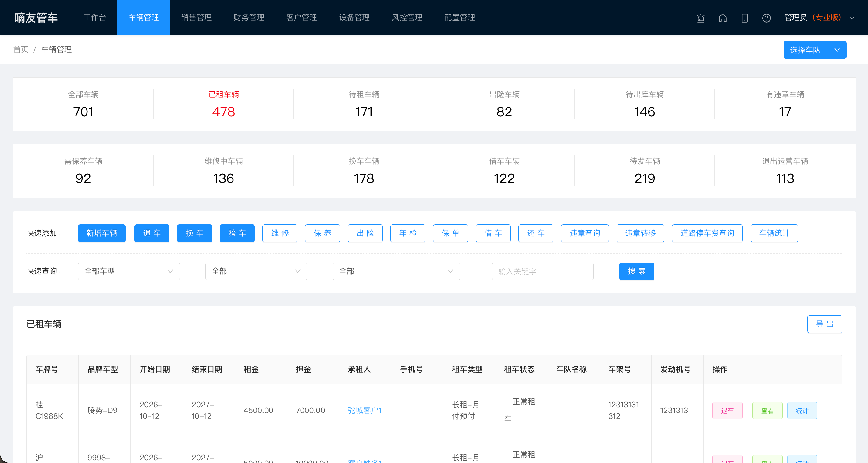
Task: Go to 财务管理 tab
Action: point(249,17)
